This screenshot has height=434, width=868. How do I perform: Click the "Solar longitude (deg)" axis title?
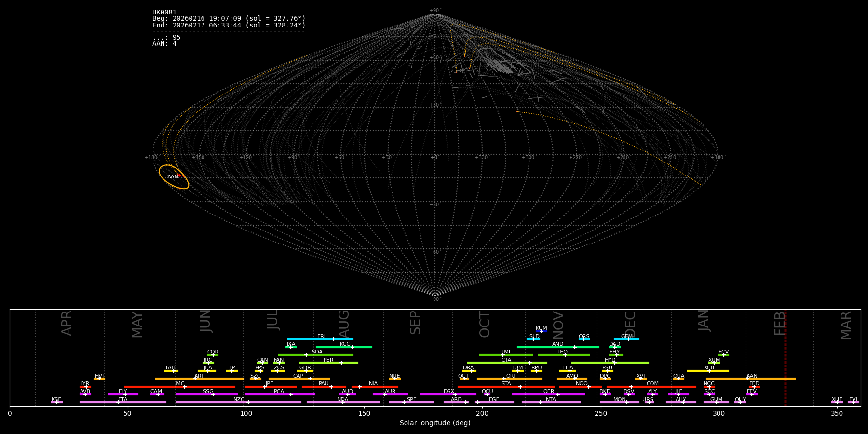point(435,423)
